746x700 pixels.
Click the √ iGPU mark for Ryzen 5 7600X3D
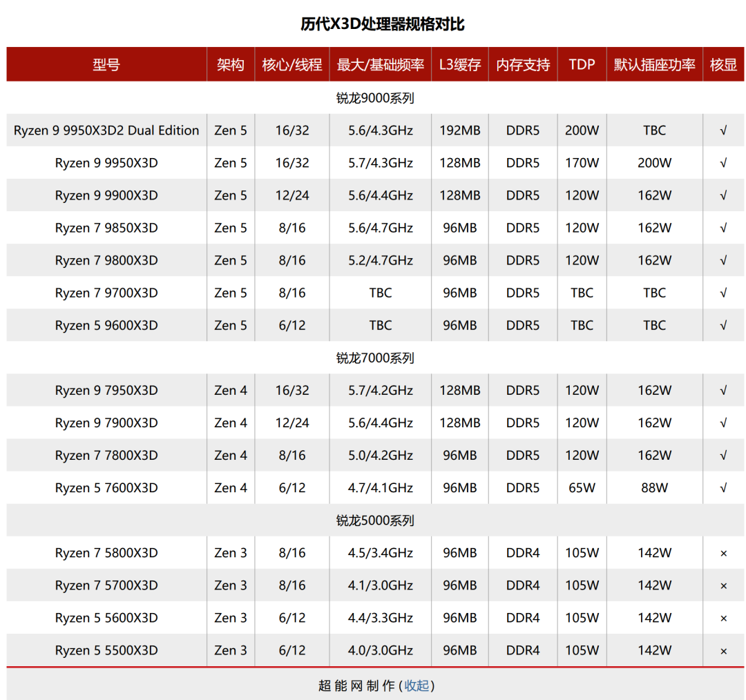(x=723, y=488)
